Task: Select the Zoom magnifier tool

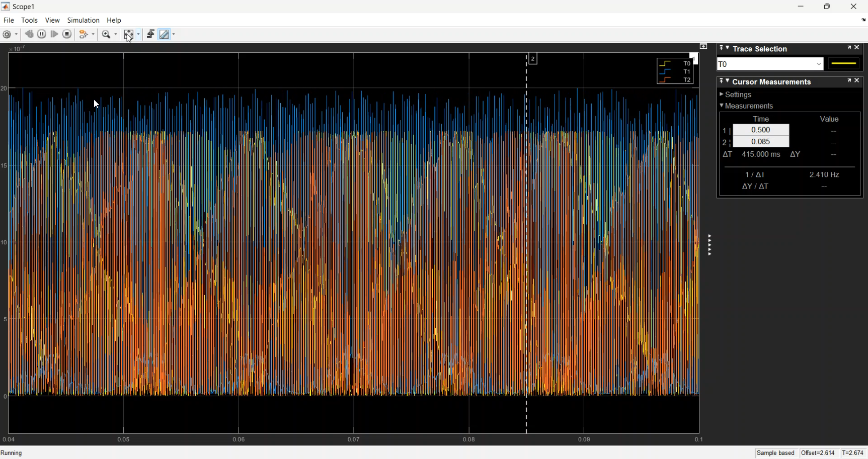Action: (106, 35)
